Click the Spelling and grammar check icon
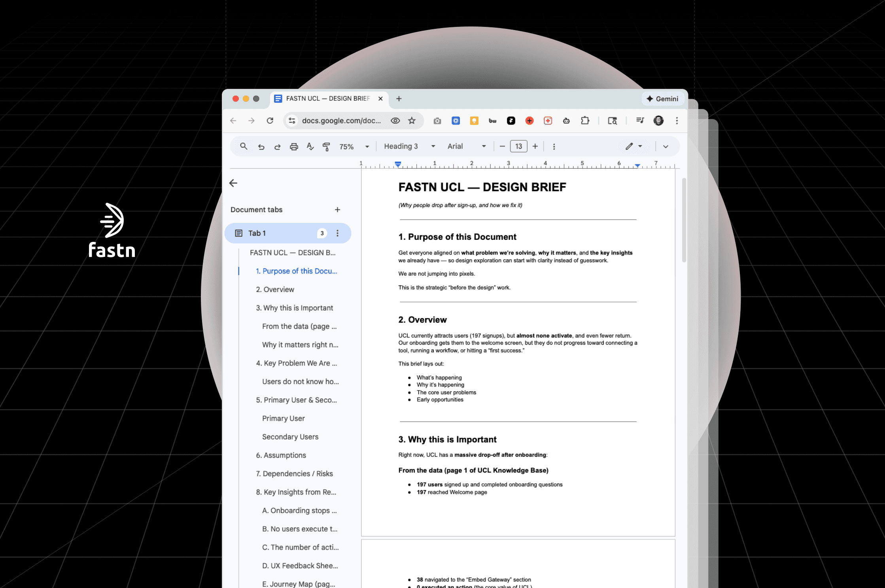This screenshot has height=588, width=885. (x=310, y=147)
